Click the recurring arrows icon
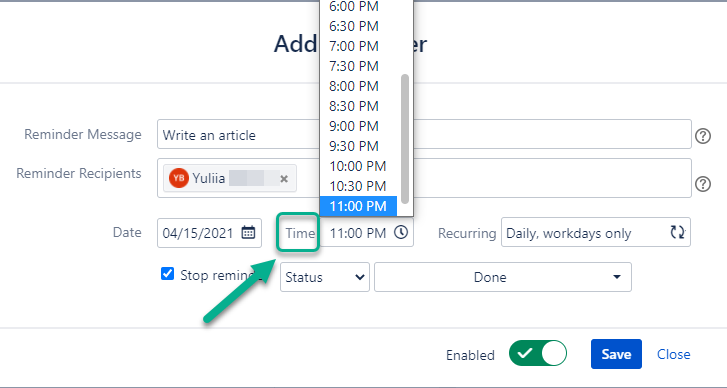The image size is (727, 388). click(x=677, y=232)
